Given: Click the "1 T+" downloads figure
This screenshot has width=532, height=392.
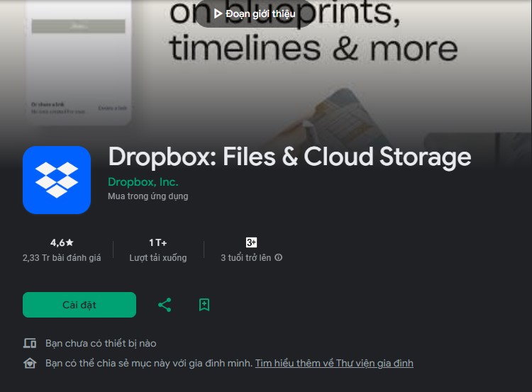Looking at the screenshot, I should [x=158, y=242].
